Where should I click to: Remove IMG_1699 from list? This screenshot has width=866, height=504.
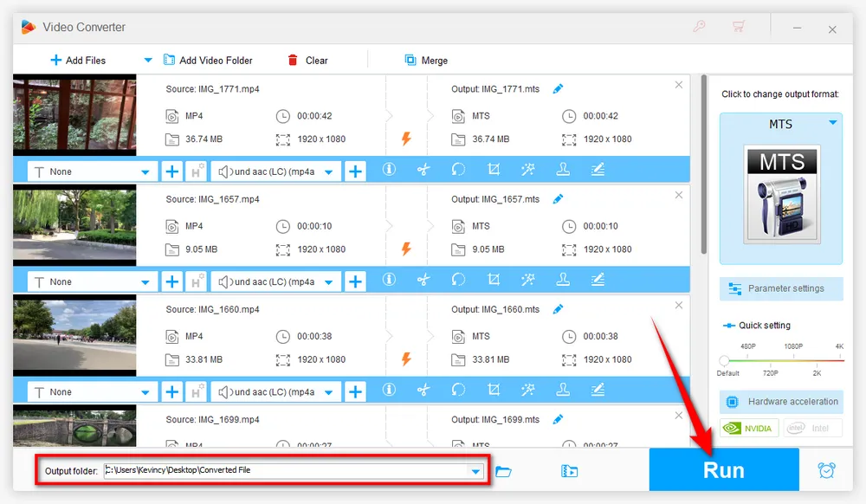click(x=679, y=415)
